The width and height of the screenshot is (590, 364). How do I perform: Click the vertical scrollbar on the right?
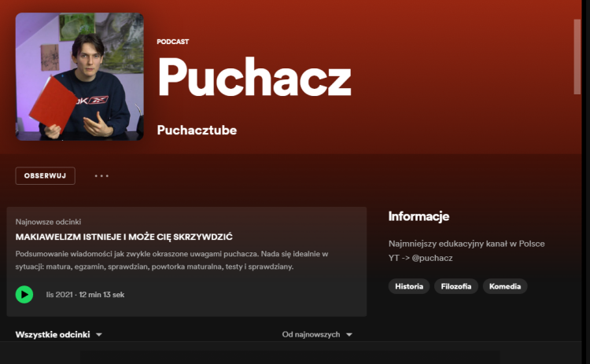[578, 55]
